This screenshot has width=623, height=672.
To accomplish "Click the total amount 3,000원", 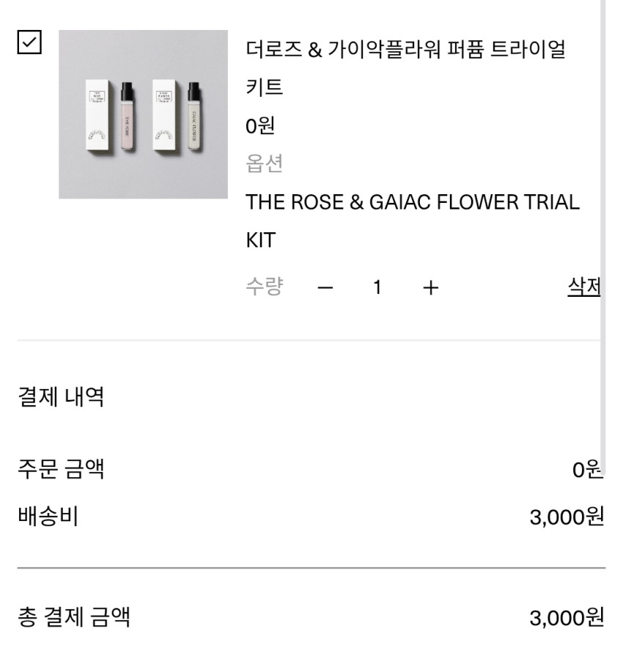I will coord(567,618).
